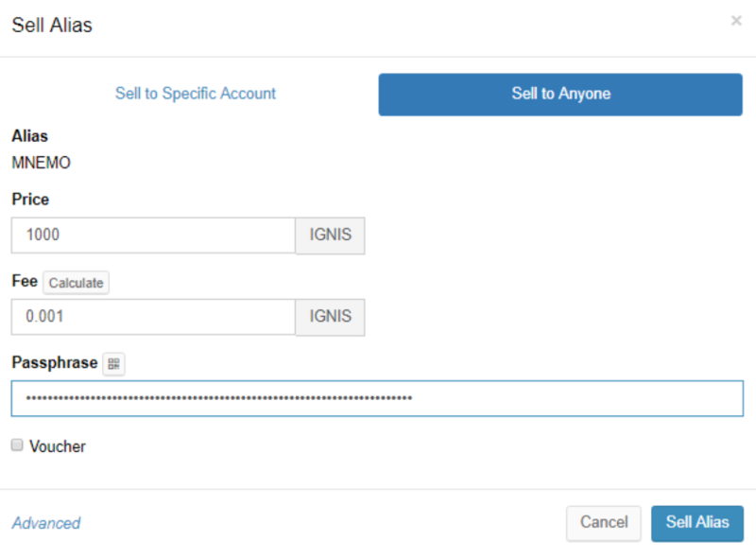Click the MNEMO alias name
This screenshot has width=756, height=558.
(x=41, y=163)
